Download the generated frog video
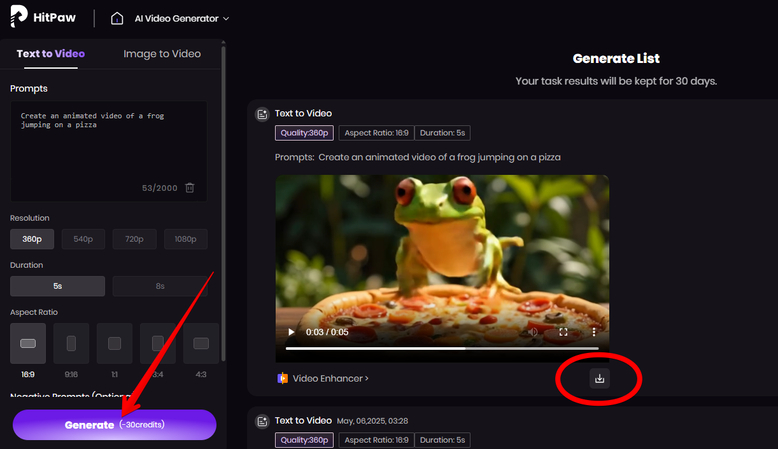This screenshot has width=778, height=449. pos(599,378)
